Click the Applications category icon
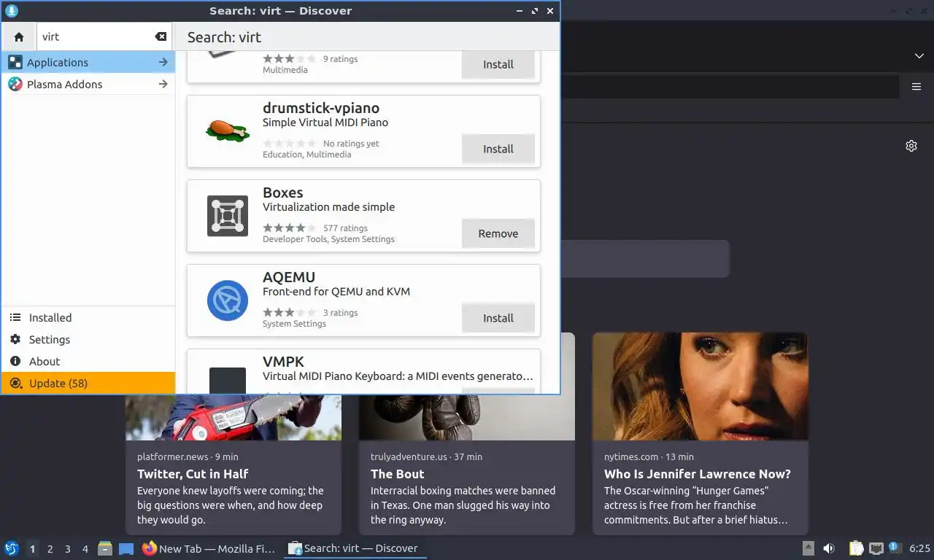Screen dimensions: 934x560 pos(15,62)
